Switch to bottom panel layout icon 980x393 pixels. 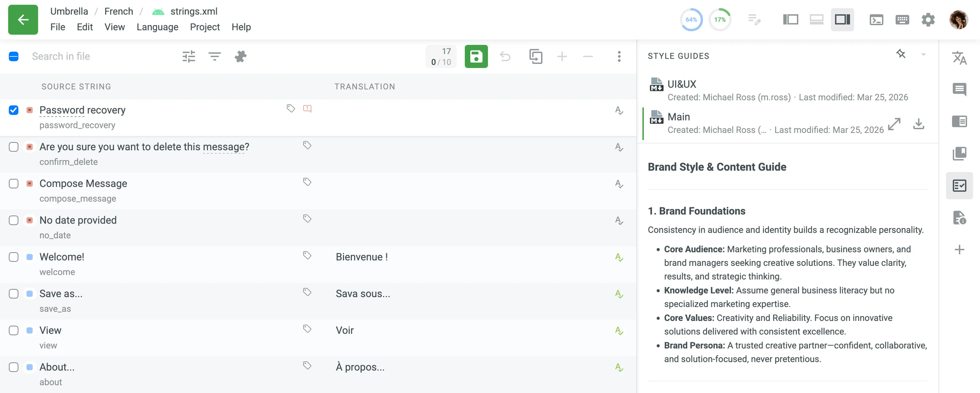tap(816, 19)
